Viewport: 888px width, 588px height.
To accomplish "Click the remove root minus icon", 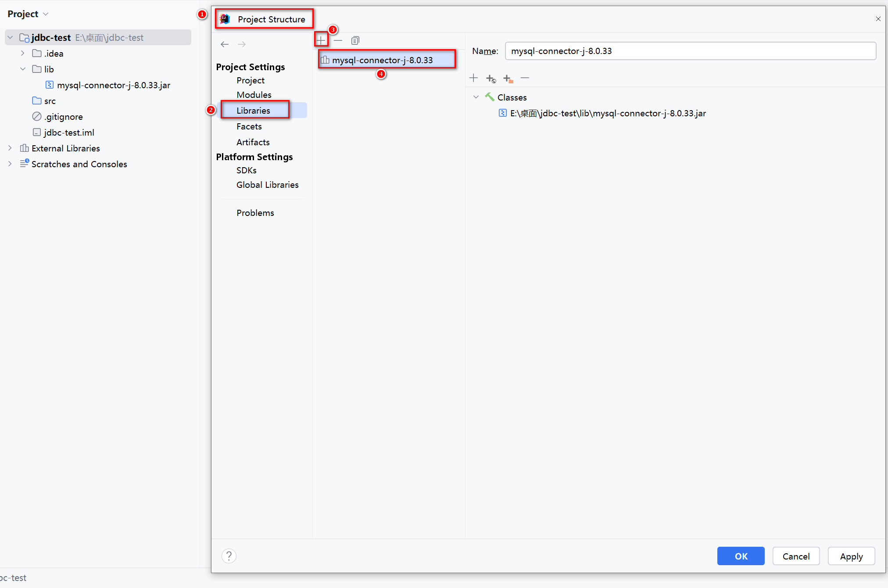I will pyautogui.click(x=525, y=78).
